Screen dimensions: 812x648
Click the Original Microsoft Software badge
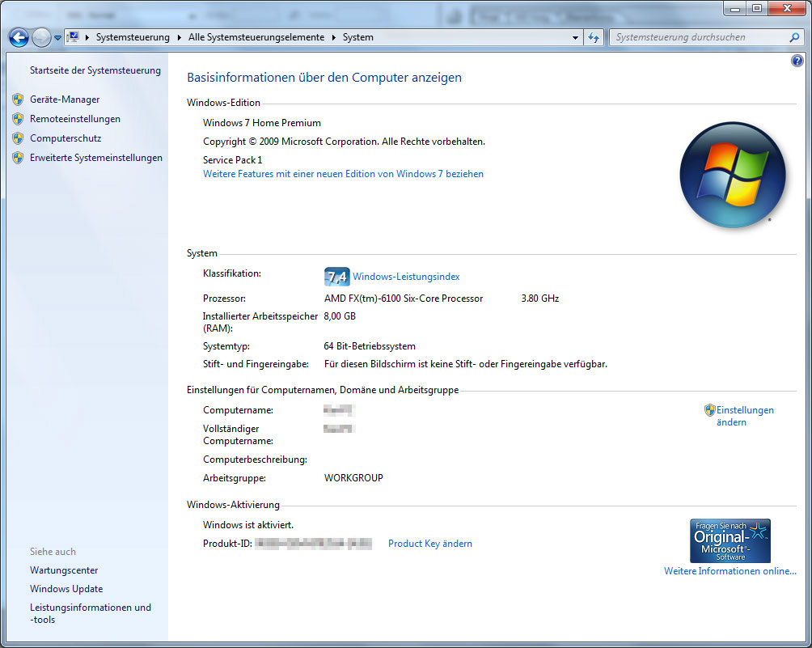pos(730,540)
